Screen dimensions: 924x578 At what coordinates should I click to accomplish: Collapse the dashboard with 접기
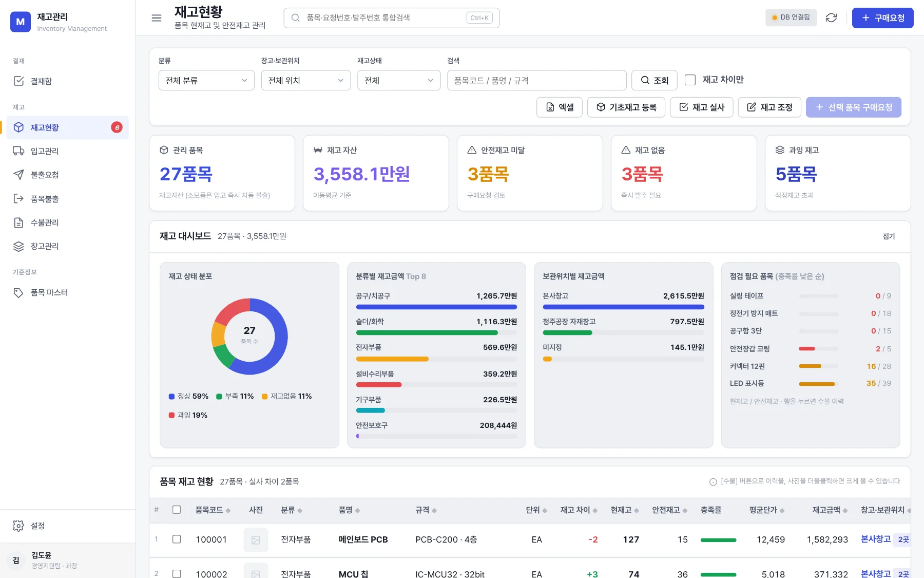889,236
